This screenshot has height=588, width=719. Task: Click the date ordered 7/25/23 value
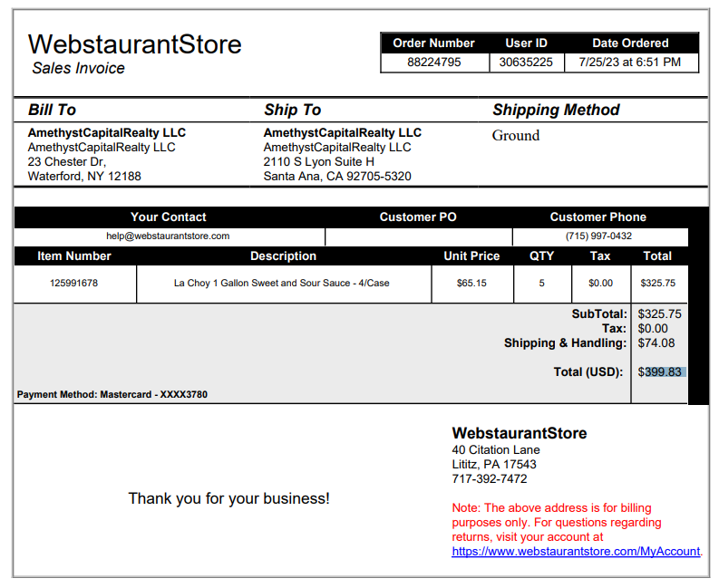pos(629,63)
